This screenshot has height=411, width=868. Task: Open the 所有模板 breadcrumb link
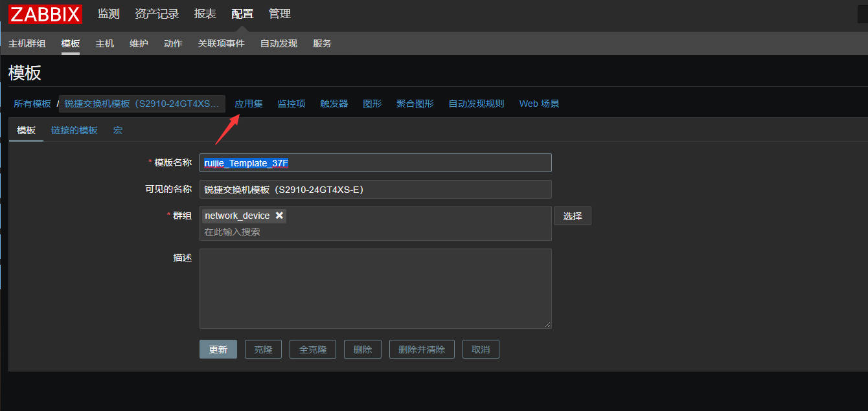pyautogui.click(x=32, y=104)
